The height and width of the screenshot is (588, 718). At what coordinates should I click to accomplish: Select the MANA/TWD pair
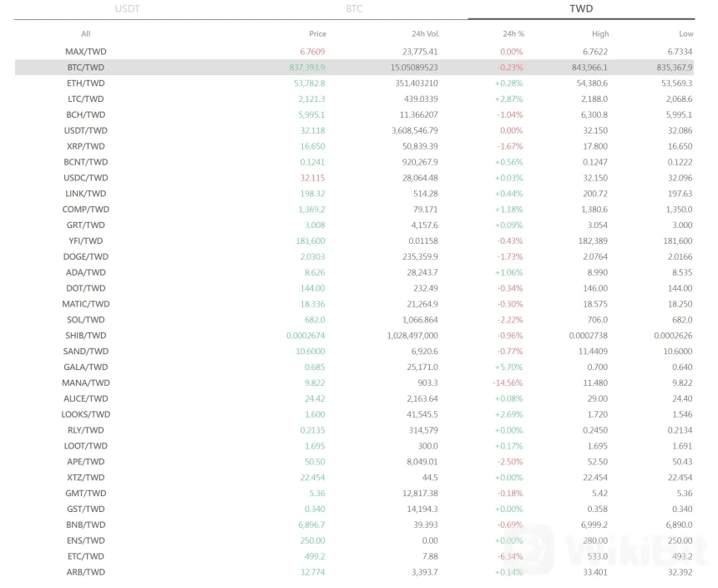point(85,383)
